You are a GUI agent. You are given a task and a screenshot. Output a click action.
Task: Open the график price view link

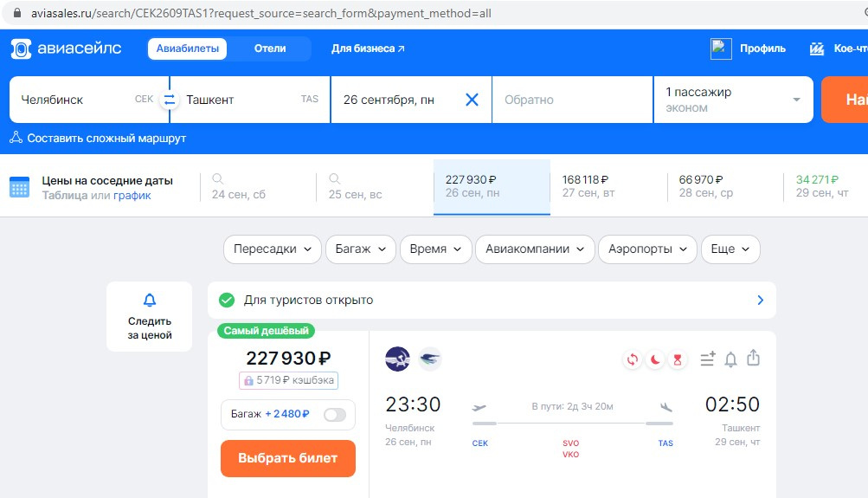click(x=132, y=196)
